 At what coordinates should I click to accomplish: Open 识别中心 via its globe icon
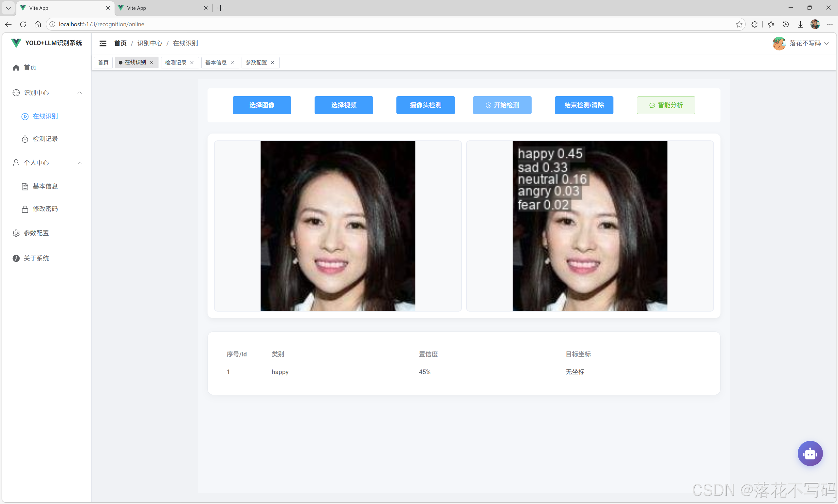pyautogui.click(x=16, y=93)
